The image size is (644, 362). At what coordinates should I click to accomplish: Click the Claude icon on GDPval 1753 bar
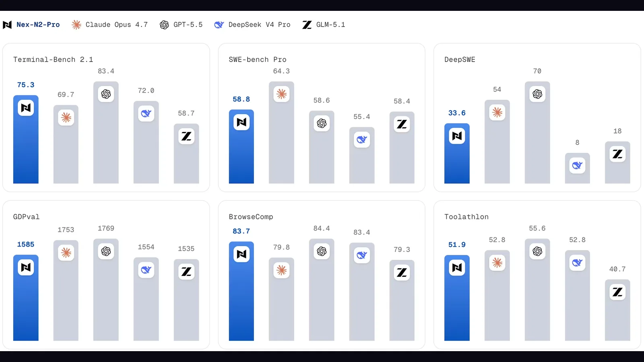tap(66, 253)
